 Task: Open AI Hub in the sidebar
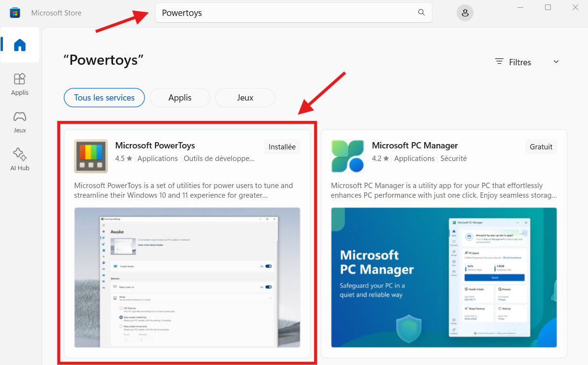click(x=20, y=160)
